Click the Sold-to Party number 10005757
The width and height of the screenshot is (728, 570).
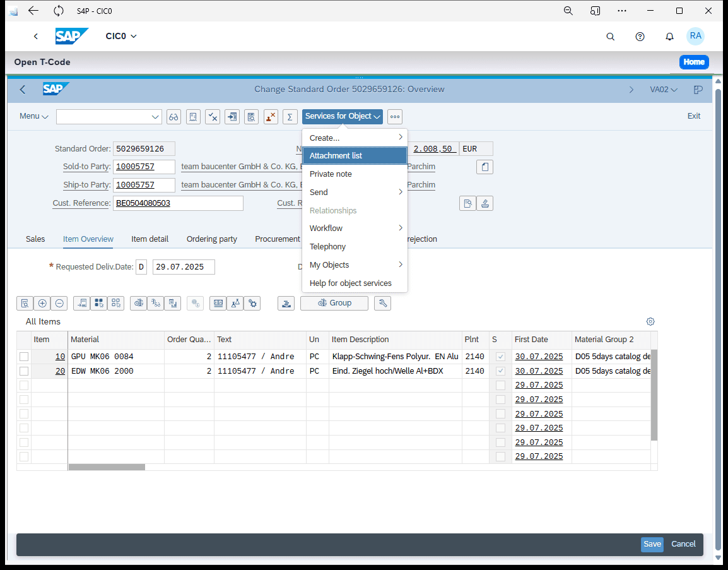tap(135, 166)
